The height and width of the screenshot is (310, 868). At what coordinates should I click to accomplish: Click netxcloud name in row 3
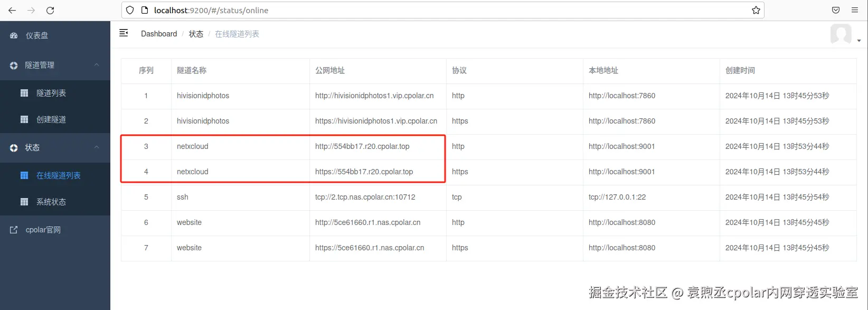click(x=193, y=146)
